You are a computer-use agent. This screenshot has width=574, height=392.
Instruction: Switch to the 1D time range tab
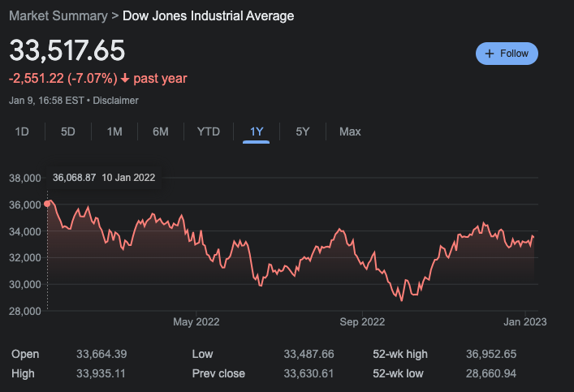pos(22,131)
